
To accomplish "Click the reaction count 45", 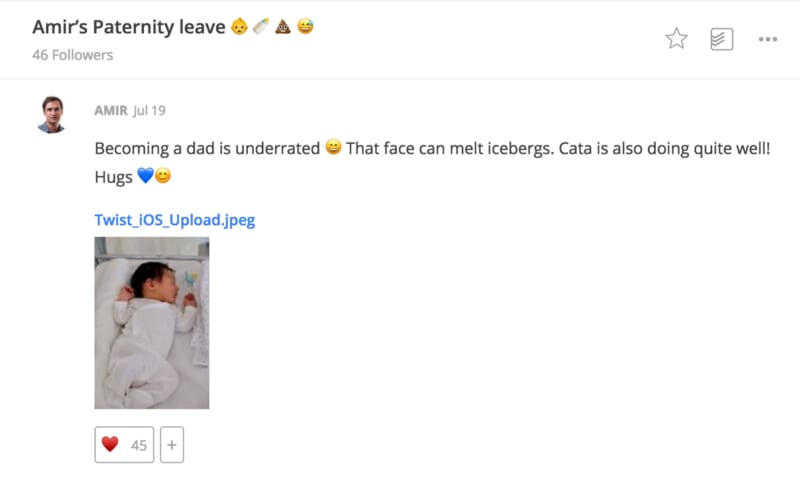I will 139,445.
